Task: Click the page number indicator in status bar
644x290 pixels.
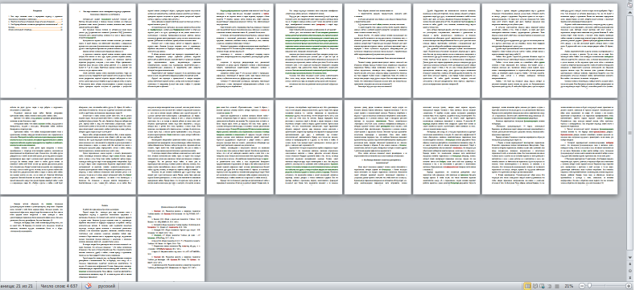Action: pos(16,286)
